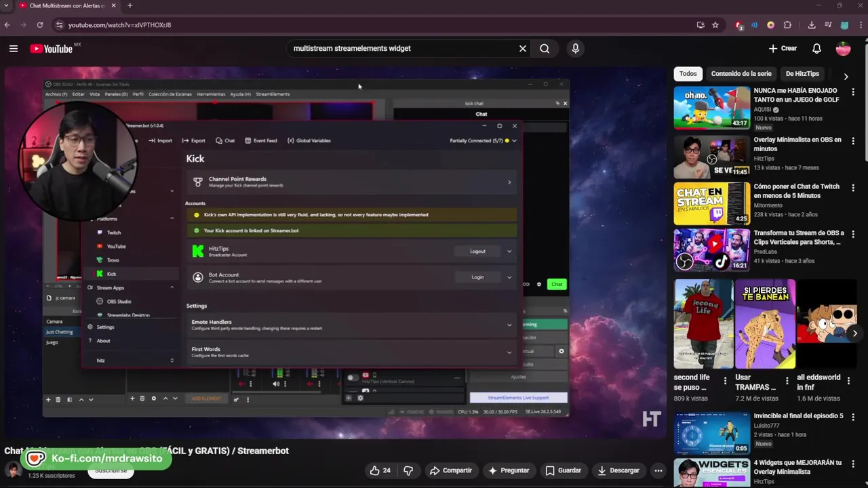This screenshot has height=488, width=868.
Task: Go to YouTube home via the logo
Action: pyautogui.click(x=51, y=49)
